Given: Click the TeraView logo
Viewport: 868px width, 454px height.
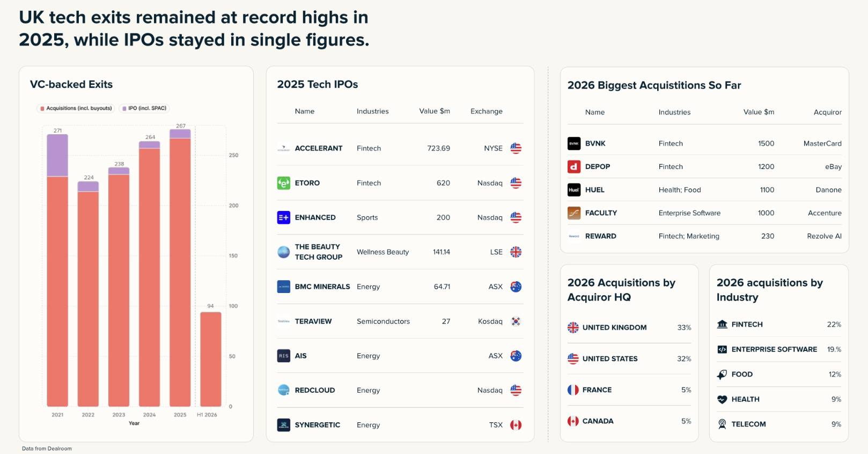Looking at the screenshot, I should click(283, 321).
